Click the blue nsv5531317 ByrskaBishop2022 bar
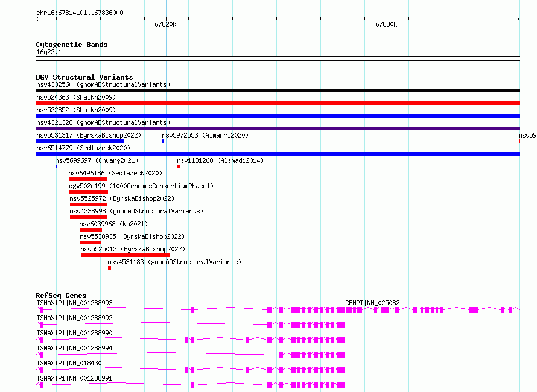The height and width of the screenshot is (392, 537). 80,141
